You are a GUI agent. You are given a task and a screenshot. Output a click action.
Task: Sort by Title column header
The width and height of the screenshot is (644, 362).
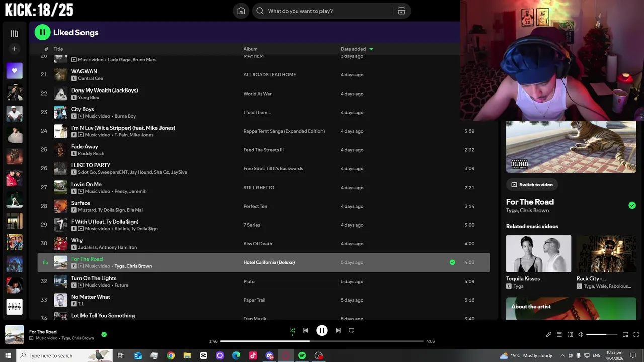click(58, 49)
